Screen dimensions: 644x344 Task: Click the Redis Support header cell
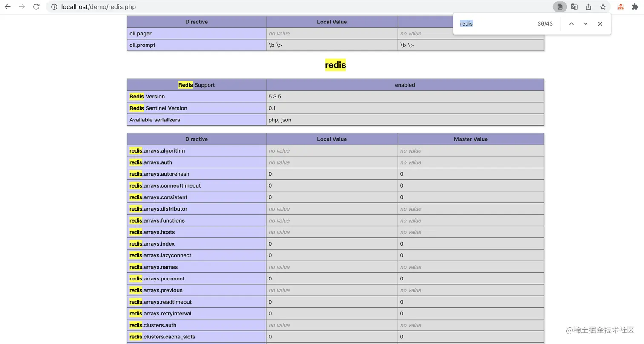coord(196,85)
